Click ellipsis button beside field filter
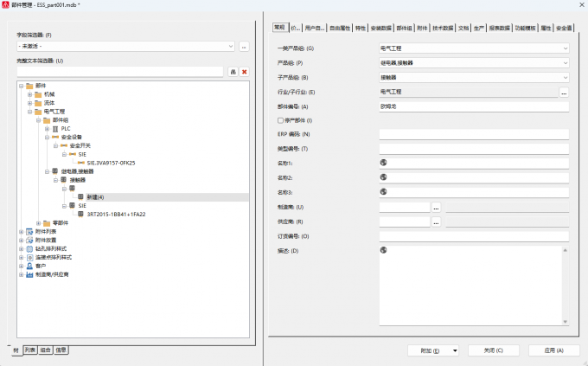This screenshot has width=588, height=366. [x=244, y=47]
